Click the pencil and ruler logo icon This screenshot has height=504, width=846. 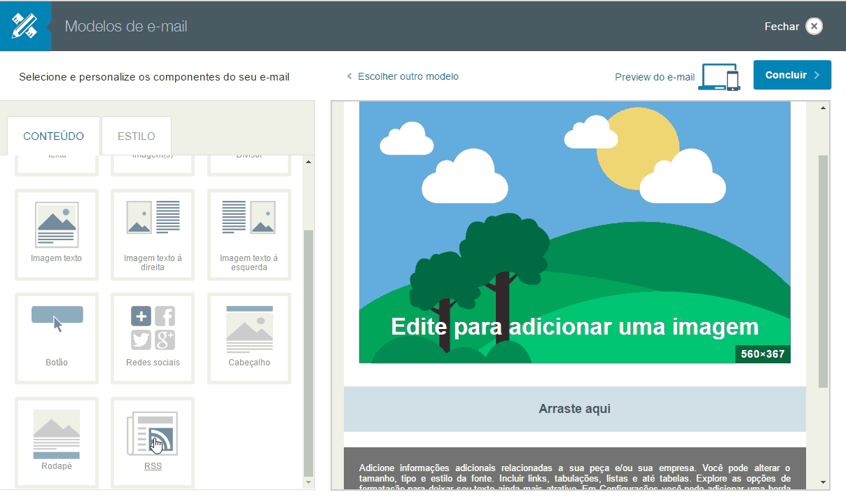tap(25, 26)
